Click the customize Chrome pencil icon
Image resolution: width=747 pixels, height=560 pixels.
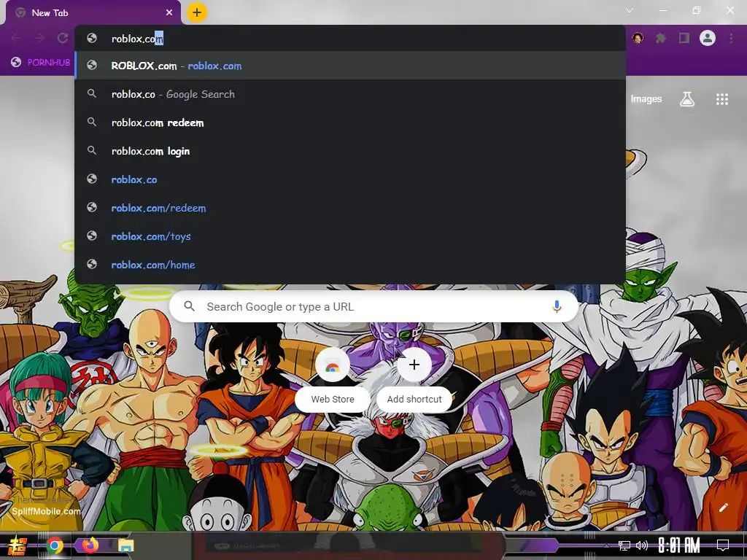point(723,507)
